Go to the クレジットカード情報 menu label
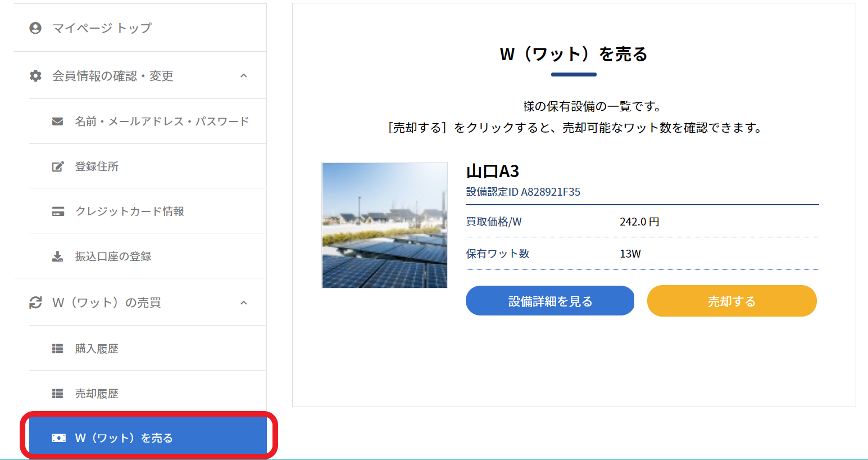 (x=130, y=211)
